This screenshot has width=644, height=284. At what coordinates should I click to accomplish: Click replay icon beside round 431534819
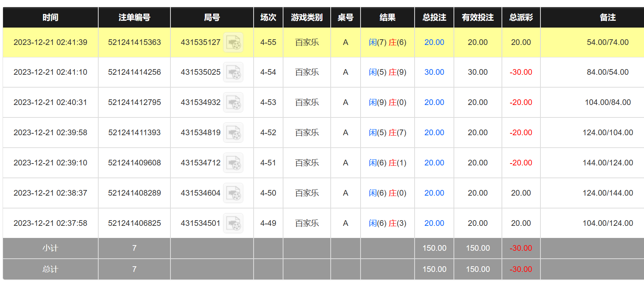point(233,133)
